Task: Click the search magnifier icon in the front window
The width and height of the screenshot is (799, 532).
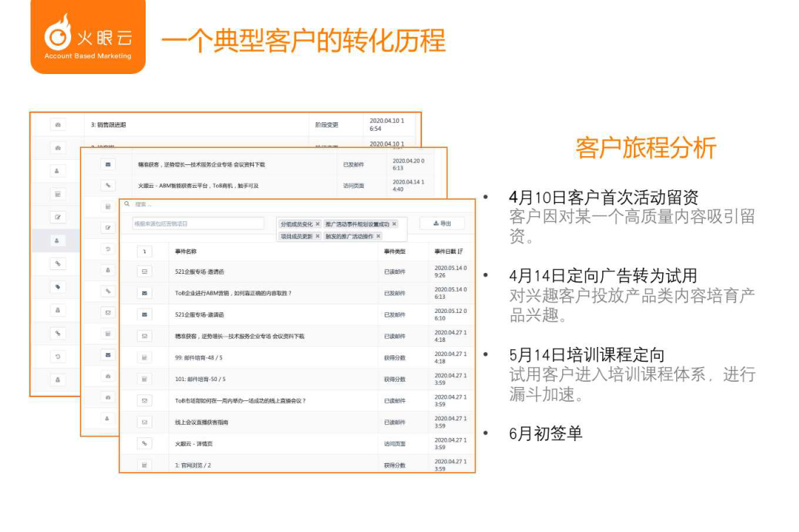Action: [x=127, y=203]
